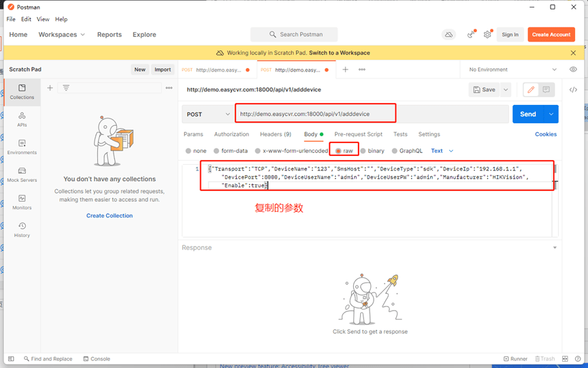The width and height of the screenshot is (588, 368).
Task: Open the Mock Servers sidebar panel
Action: click(22, 174)
